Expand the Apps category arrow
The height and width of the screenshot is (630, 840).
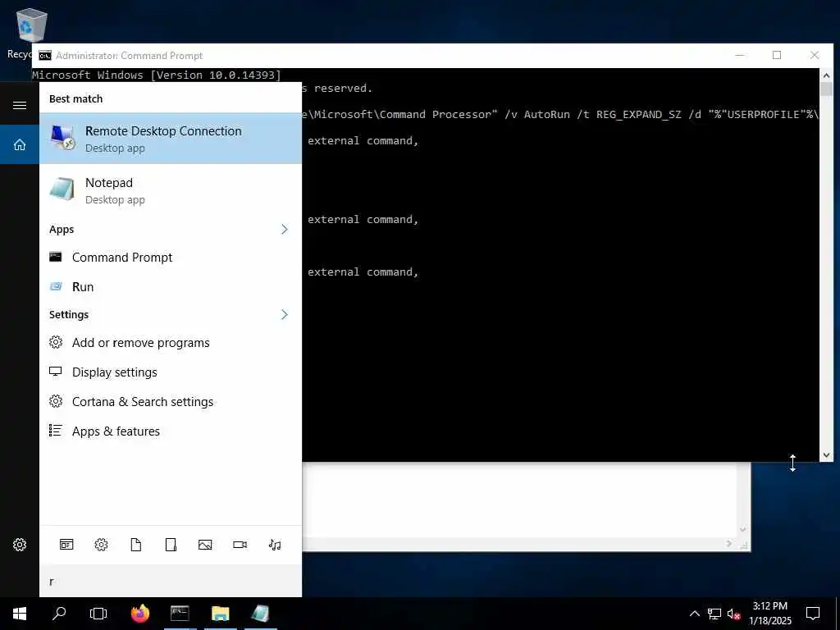(285, 230)
